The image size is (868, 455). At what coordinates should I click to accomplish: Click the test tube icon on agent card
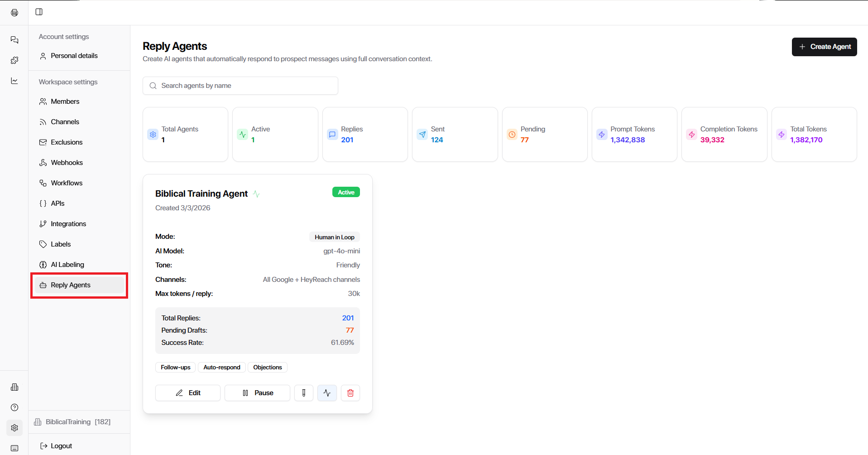coord(304,393)
